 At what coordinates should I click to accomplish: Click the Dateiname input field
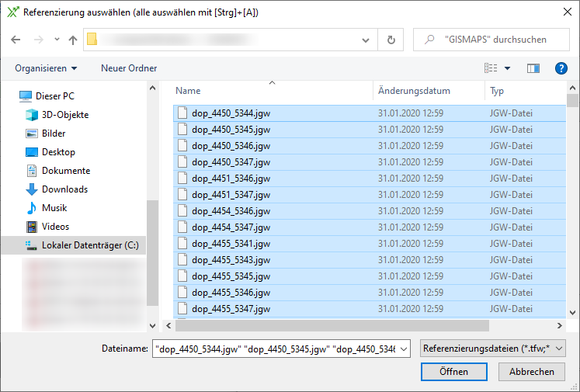[275, 349]
